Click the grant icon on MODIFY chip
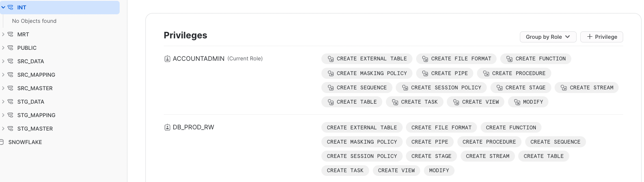 coord(517,102)
